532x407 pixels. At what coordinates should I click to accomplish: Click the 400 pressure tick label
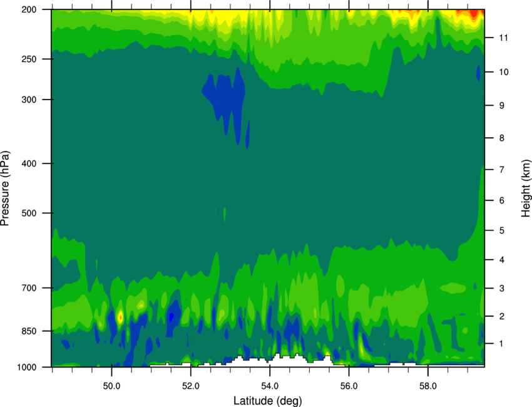click(x=29, y=163)
